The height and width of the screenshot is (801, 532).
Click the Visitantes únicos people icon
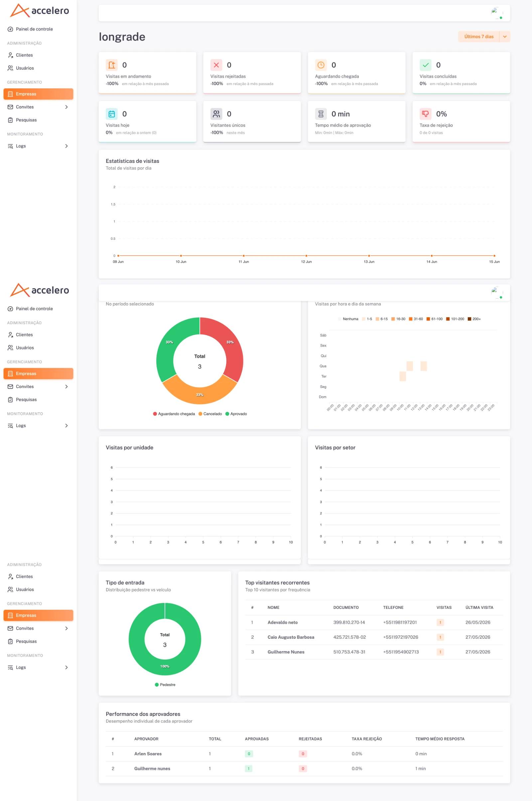pyautogui.click(x=216, y=114)
